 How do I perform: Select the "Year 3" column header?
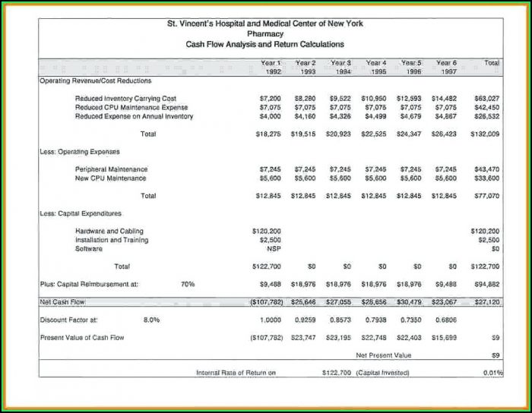(x=340, y=63)
